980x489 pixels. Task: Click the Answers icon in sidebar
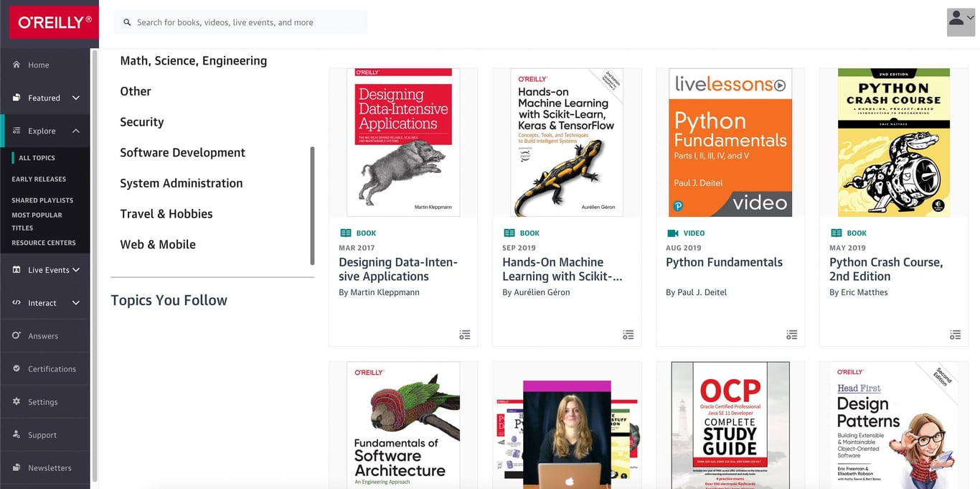click(17, 335)
